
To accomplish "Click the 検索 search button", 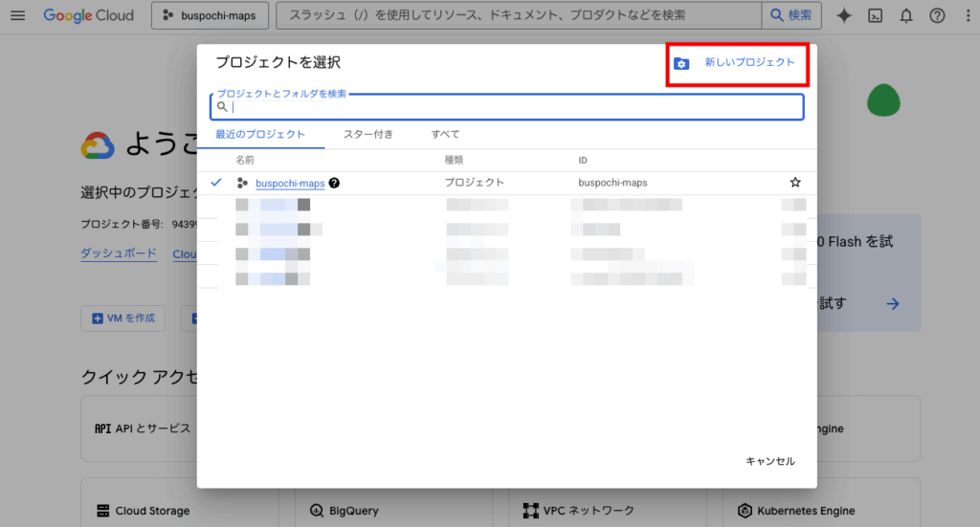I will coord(791,15).
